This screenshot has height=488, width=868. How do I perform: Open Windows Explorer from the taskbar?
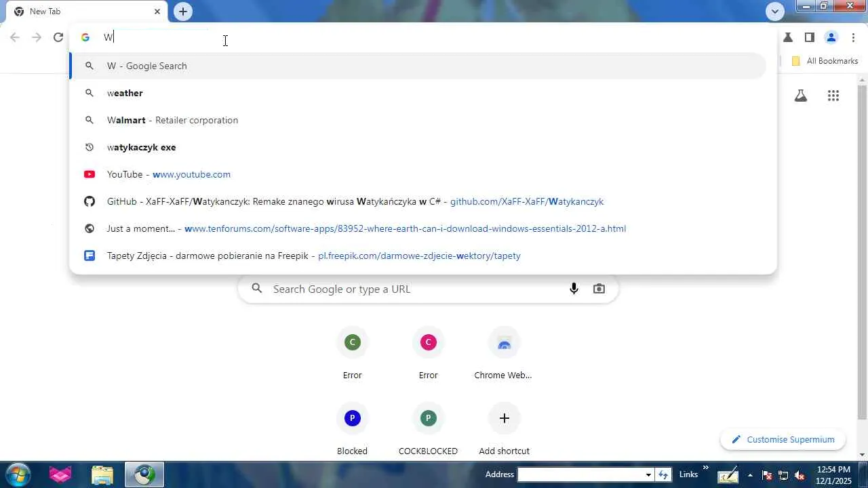pos(102,474)
